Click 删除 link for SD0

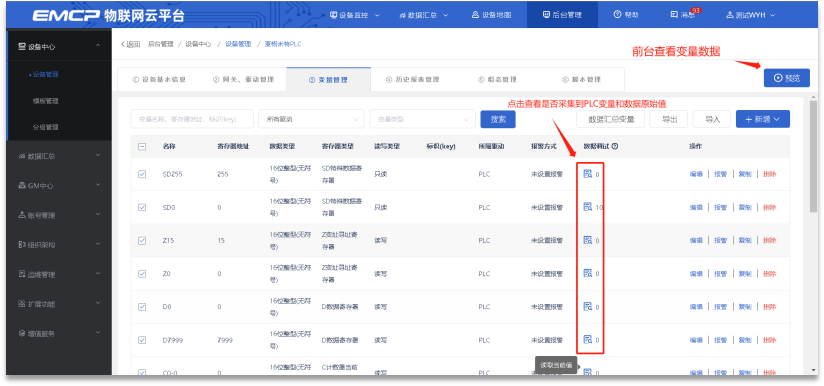(x=769, y=207)
